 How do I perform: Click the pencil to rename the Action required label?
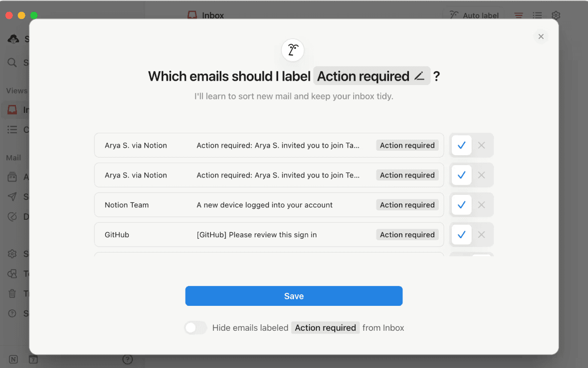click(x=421, y=76)
